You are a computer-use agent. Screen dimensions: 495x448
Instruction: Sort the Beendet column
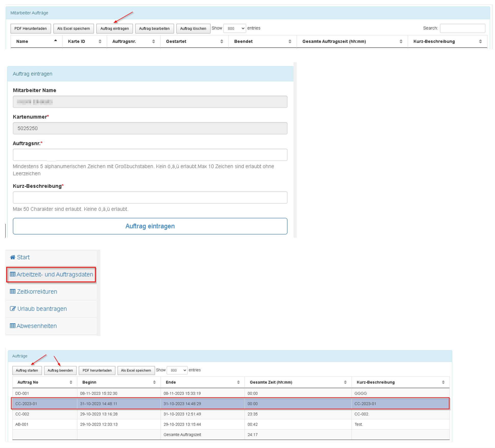click(x=290, y=41)
